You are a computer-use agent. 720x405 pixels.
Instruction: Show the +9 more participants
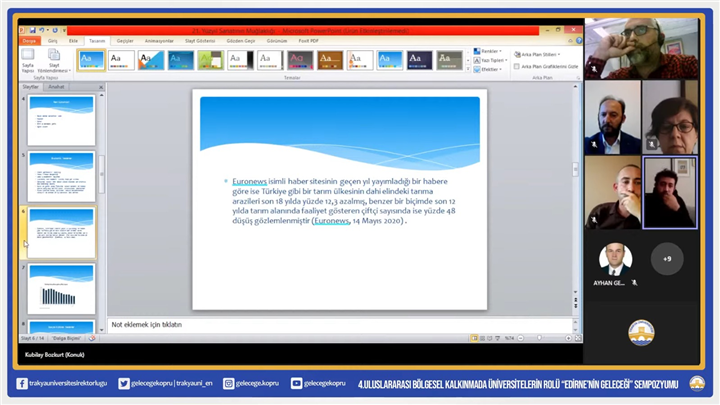667,259
